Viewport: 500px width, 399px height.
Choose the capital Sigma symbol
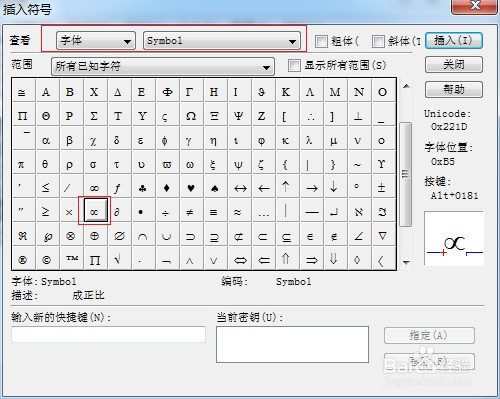(x=94, y=116)
